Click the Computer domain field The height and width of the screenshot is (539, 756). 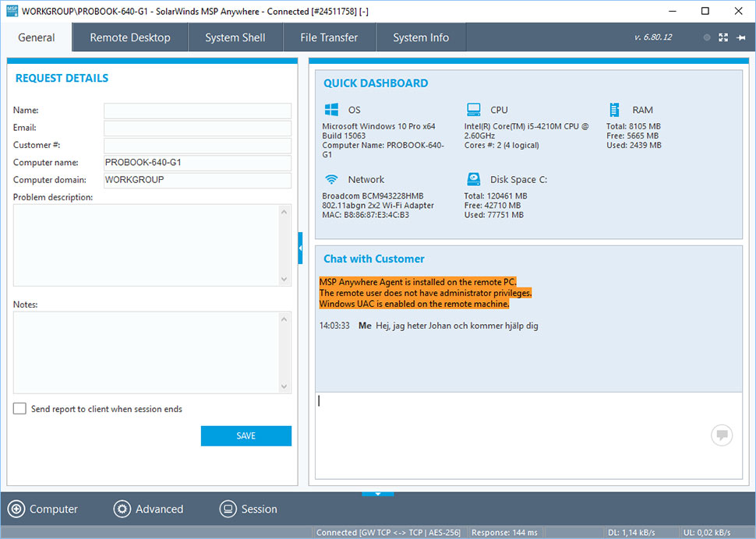(198, 180)
